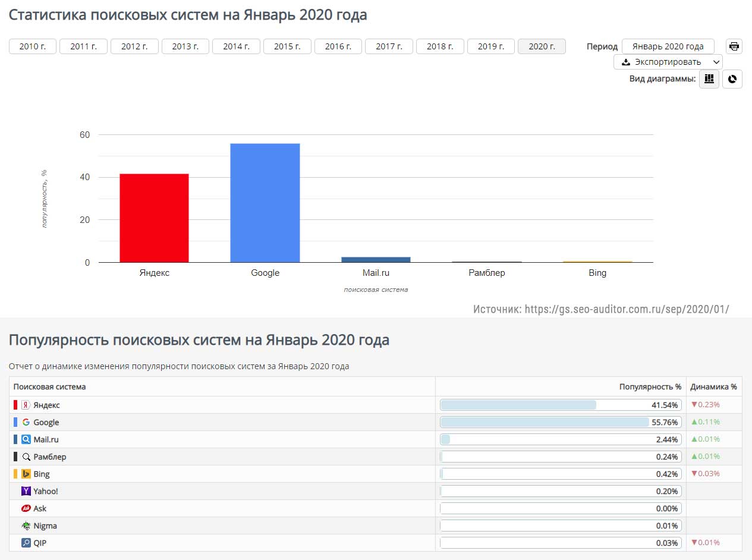The image size is (752, 560).
Task: Click the print icon button
Action: [734, 46]
